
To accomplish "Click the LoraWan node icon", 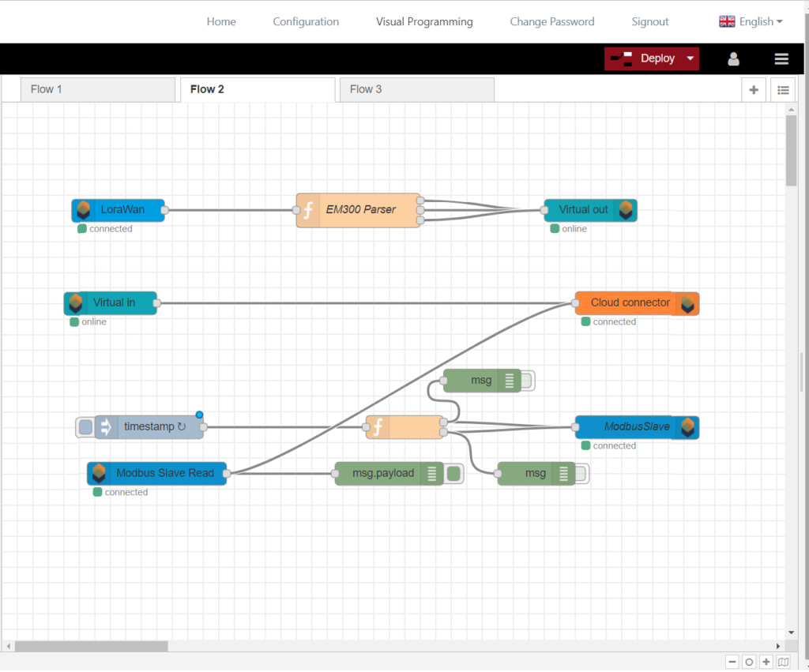I will tap(83, 210).
